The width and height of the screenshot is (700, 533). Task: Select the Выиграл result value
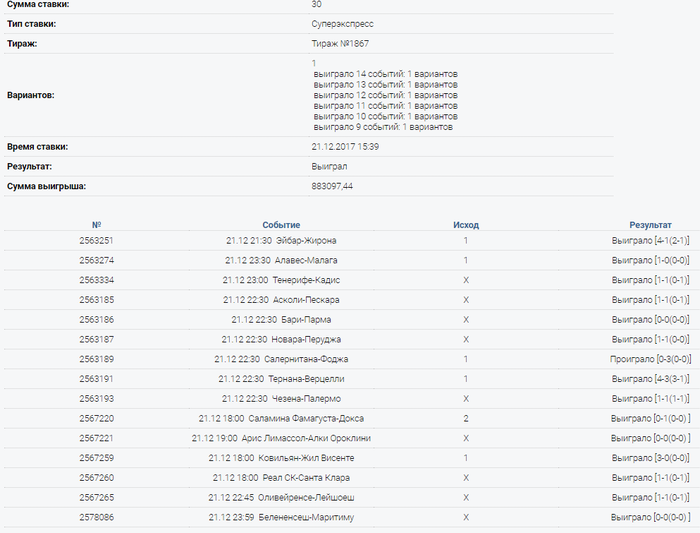(329, 167)
